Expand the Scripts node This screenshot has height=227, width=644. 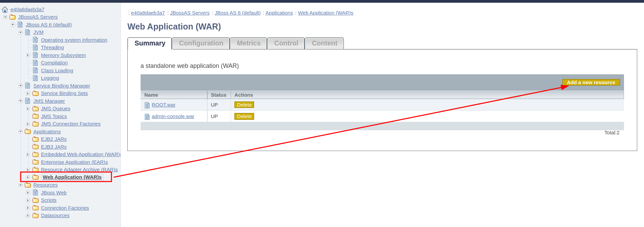tap(28, 200)
